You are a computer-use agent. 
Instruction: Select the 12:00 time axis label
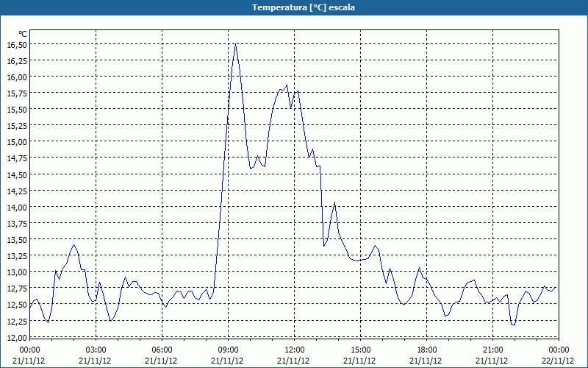295,350
